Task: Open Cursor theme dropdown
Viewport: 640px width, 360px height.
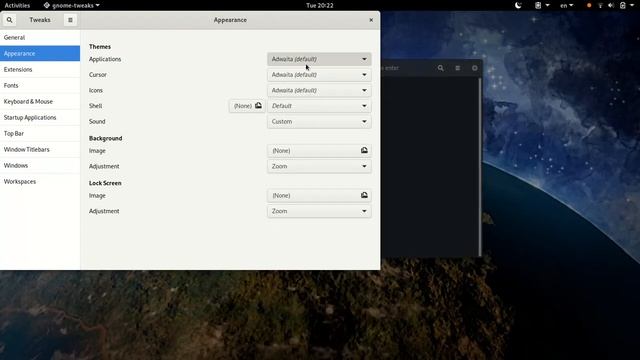Action: 319,75
